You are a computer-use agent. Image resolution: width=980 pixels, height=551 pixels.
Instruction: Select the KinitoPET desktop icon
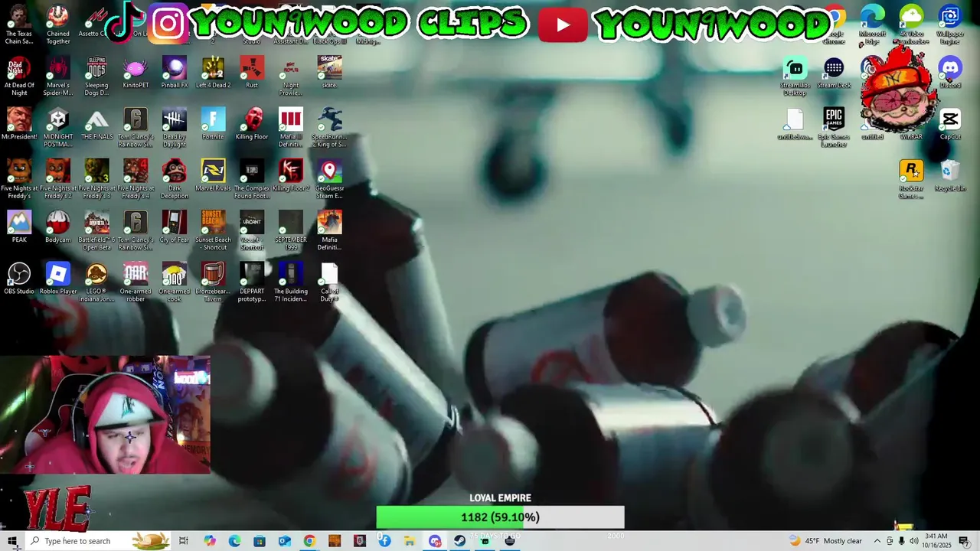[x=136, y=73]
